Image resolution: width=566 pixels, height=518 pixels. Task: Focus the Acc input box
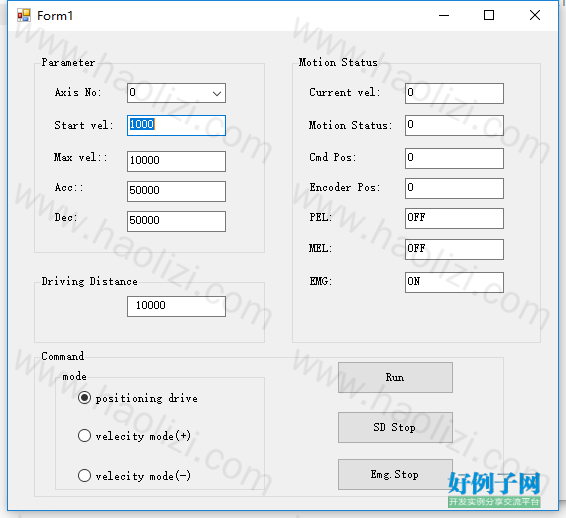point(176,191)
